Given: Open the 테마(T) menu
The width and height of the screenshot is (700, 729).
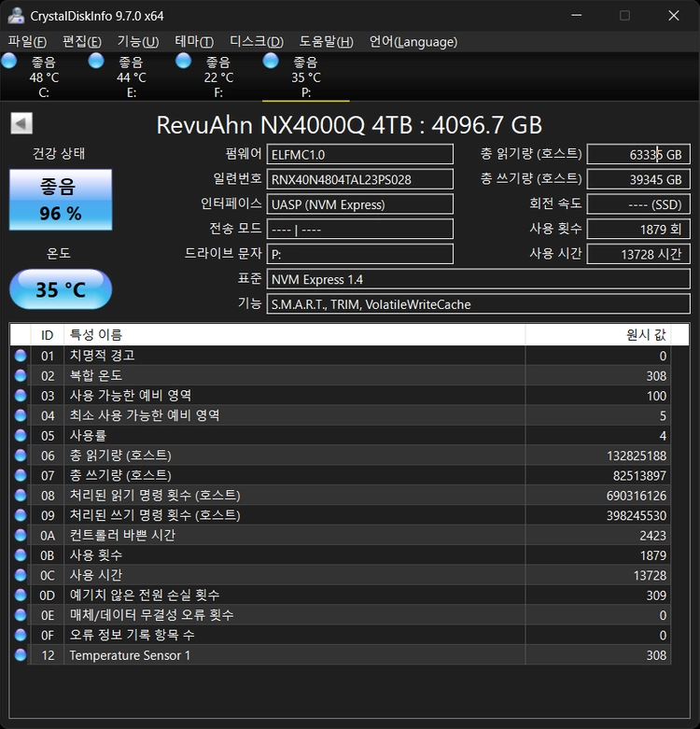Looking at the screenshot, I should tap(194, 42).
